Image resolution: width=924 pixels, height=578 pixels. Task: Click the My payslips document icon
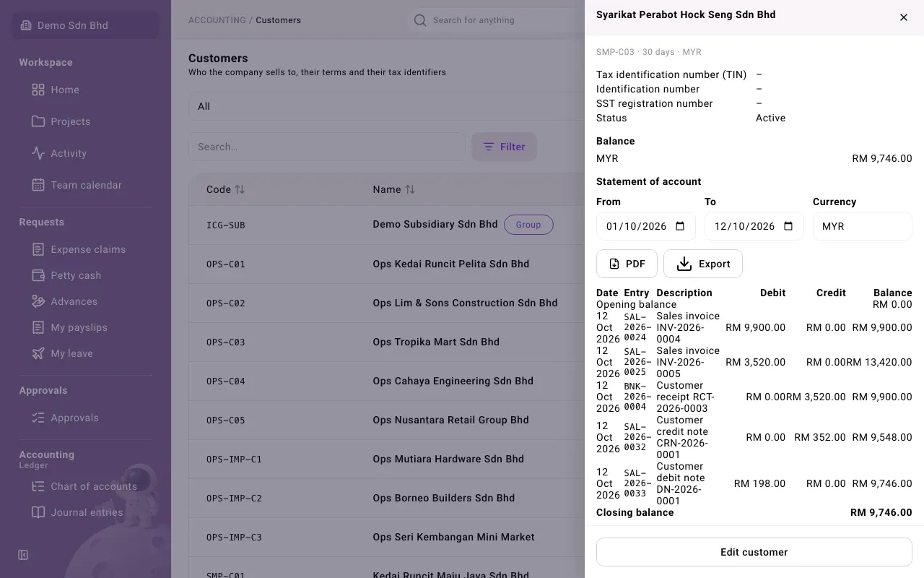coord(38,327)
